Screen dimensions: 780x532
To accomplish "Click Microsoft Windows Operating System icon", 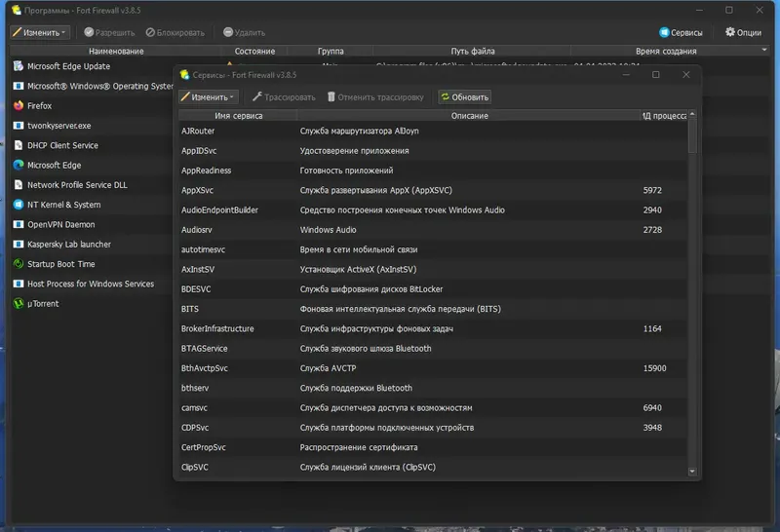I will pyautogui.click(x=19, y=86).
